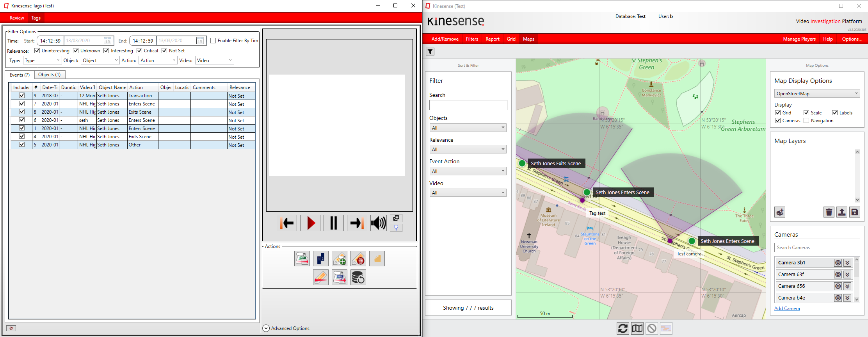The width and height of the screenshot is (868, 337).
Task: Add a map layer with the layers plus icon
Action: click(x=780, y=212)
